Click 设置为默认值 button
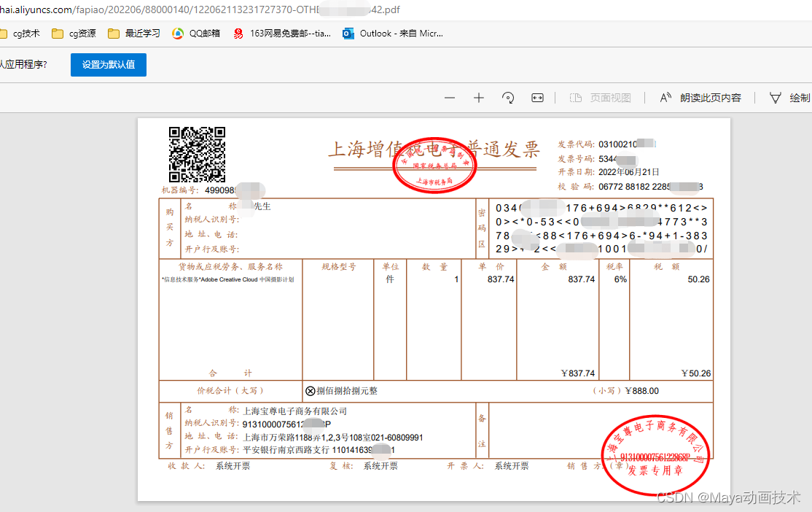 point(109,65)
